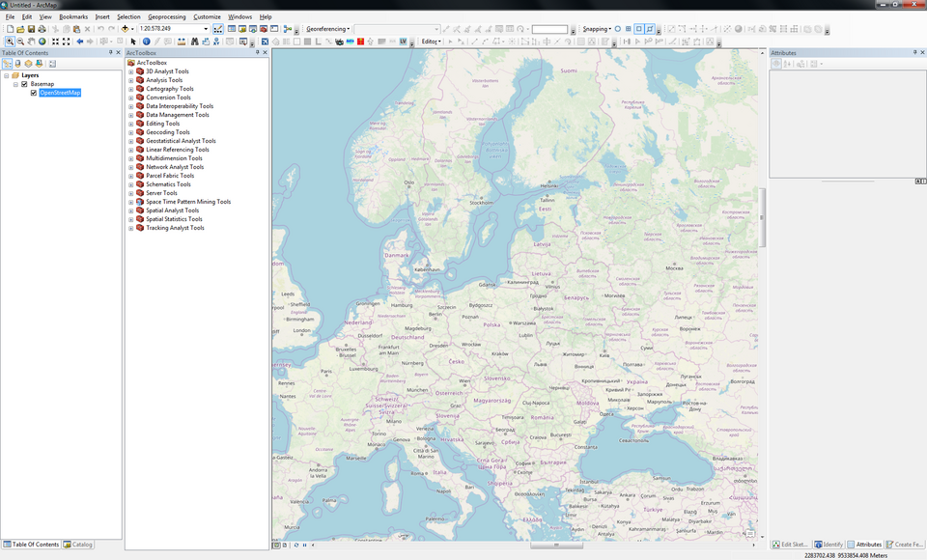Select the Zoom In tool
Image resolution: width=927 pixels, height=560 pixels.
pyautogui.click(x=11, y=42)
